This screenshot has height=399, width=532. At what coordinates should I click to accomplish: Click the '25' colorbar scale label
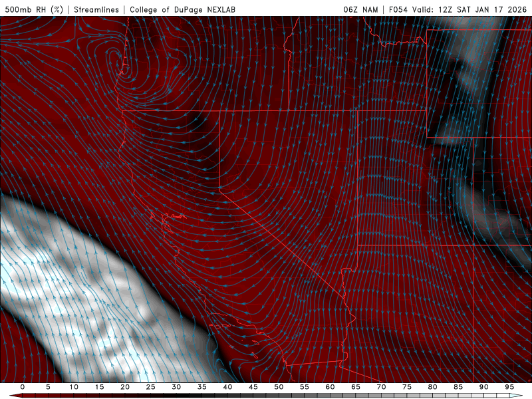coord(151,387)
